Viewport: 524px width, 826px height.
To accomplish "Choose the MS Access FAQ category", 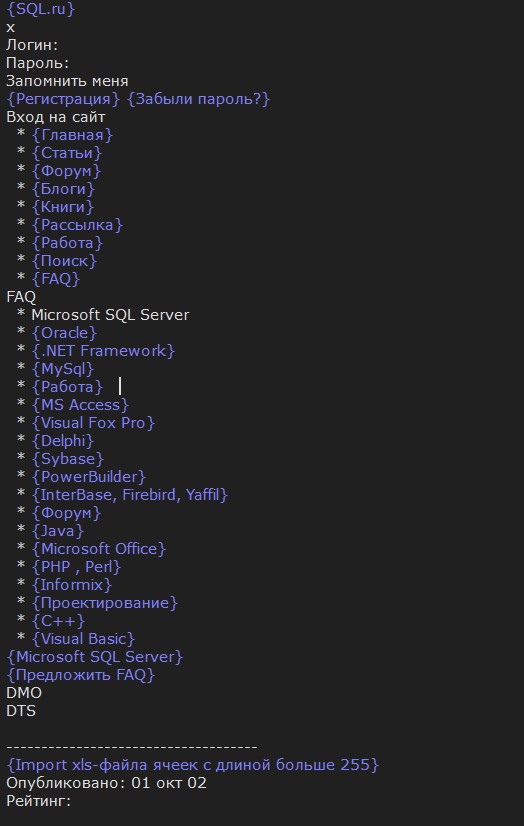I will point(80,405).
